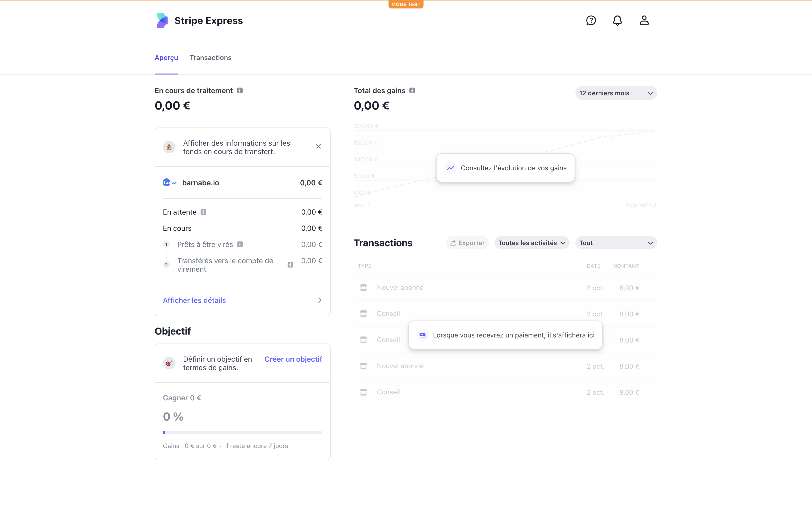Click the money bag icon in the banner
The width and height of the screenshot is (812, 508).
(169, 147)
